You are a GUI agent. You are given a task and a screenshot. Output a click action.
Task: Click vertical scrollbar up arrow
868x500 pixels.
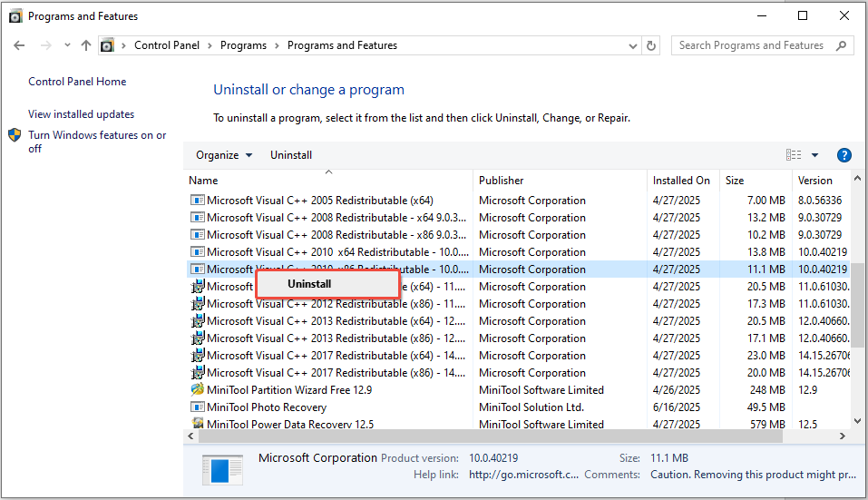[x=857, y=178]
